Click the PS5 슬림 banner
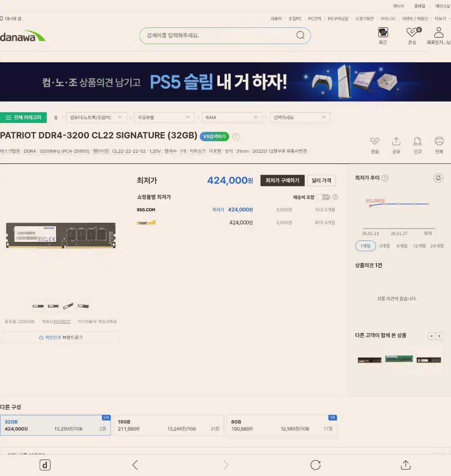 click(x=225, y=82)
